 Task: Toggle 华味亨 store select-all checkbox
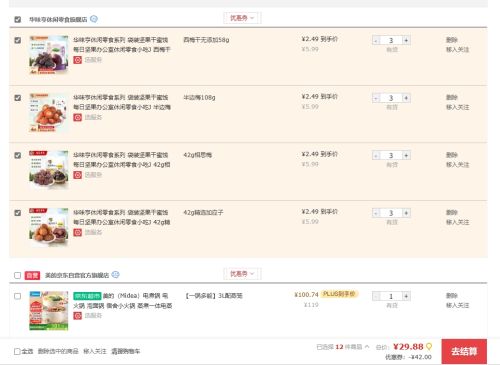tap(18, 19)
